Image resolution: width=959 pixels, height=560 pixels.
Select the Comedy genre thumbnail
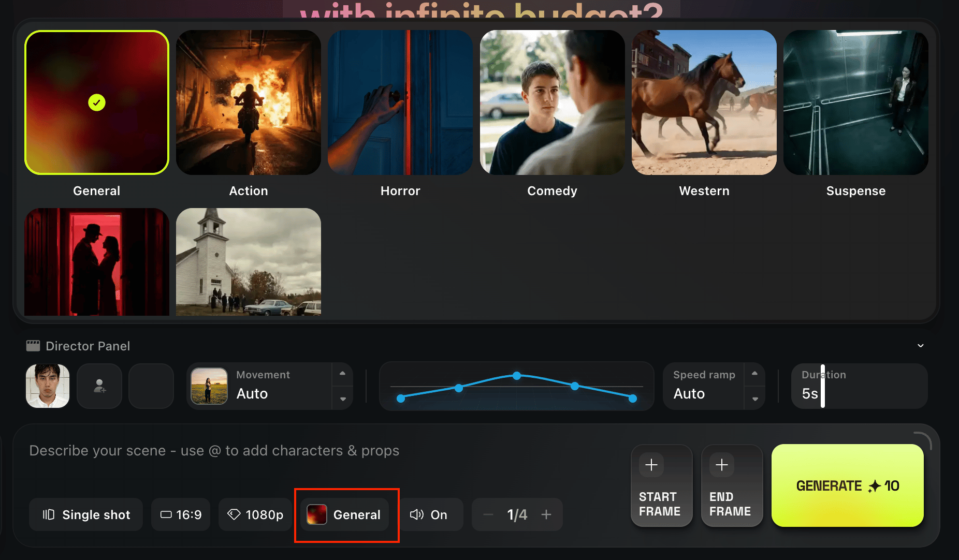552,102
